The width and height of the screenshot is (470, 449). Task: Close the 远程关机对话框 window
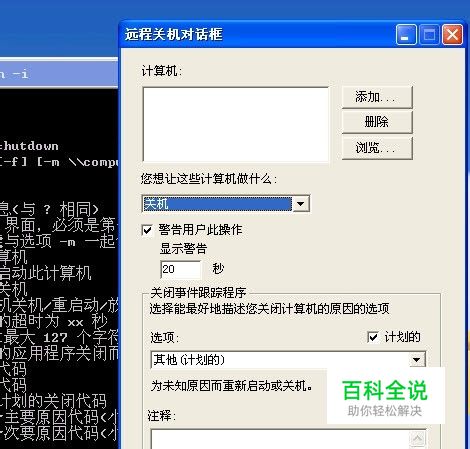452,35
